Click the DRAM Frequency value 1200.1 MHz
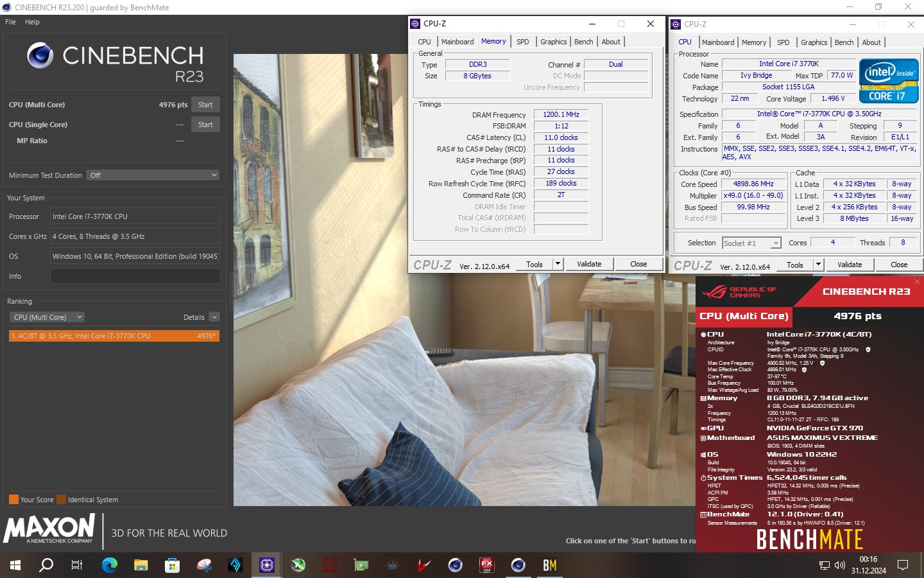924x578 pixels. coord(561,114)
